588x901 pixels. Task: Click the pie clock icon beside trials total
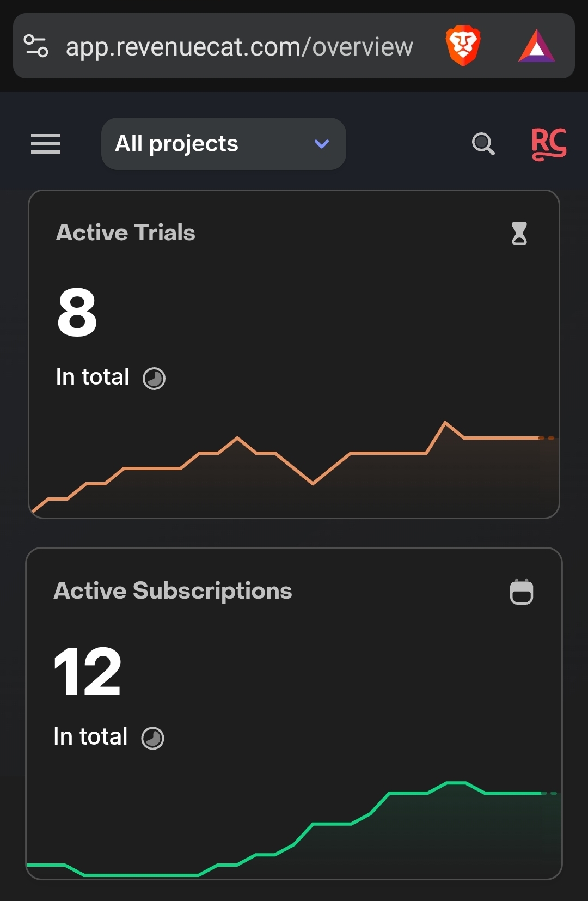154,378
